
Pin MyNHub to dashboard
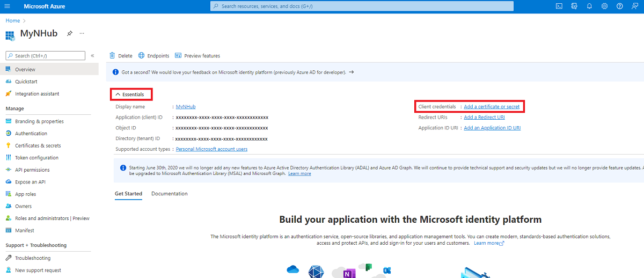click(69, 33)
